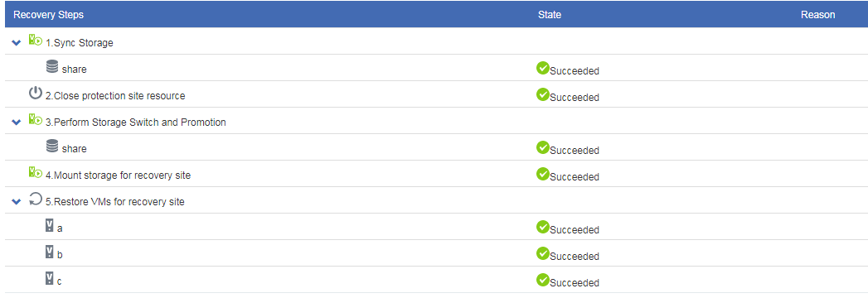Select VM b in restore list
868x298 pixels.
(x=434, y=254)
